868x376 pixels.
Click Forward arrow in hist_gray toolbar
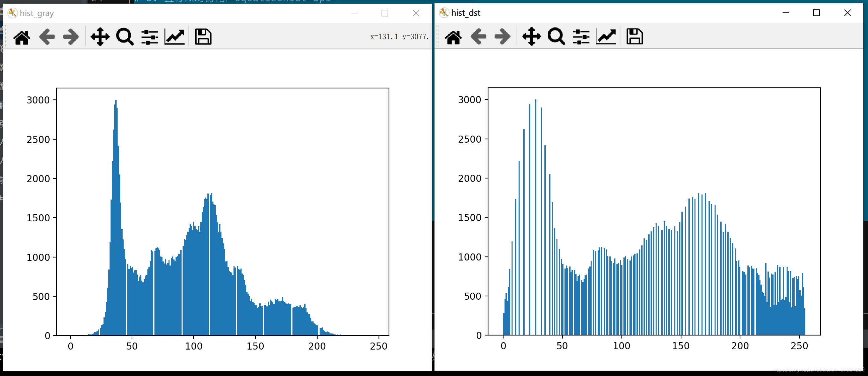71,37
